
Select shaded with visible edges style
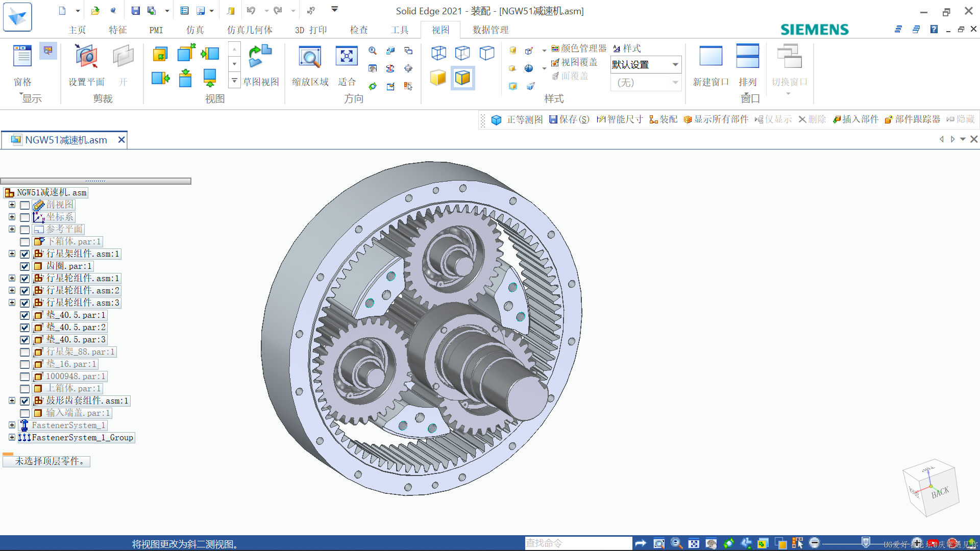pos(463,78)
